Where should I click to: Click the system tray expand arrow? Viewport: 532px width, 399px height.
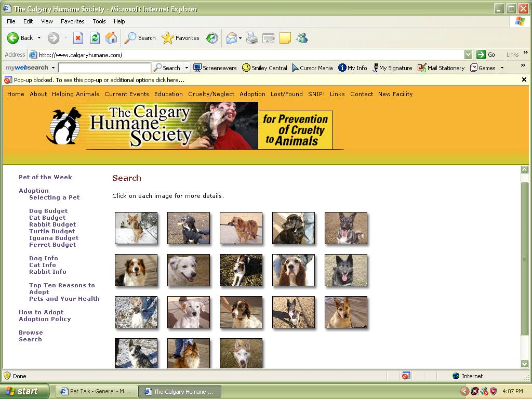click(465, 391)
